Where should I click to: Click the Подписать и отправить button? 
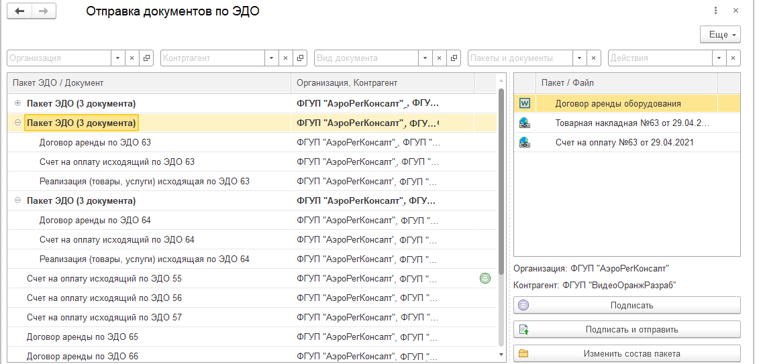pyautogui.click(x=627, y=330)
